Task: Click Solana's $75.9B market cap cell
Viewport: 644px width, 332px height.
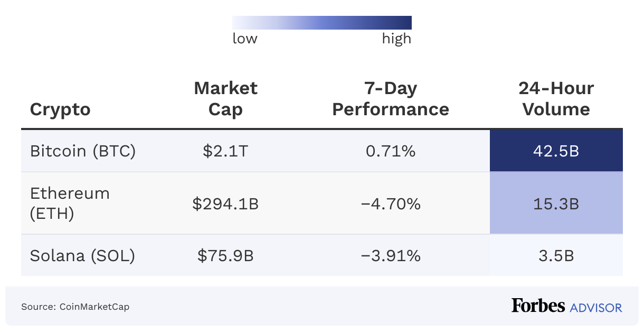Action: tap(225, 256)
